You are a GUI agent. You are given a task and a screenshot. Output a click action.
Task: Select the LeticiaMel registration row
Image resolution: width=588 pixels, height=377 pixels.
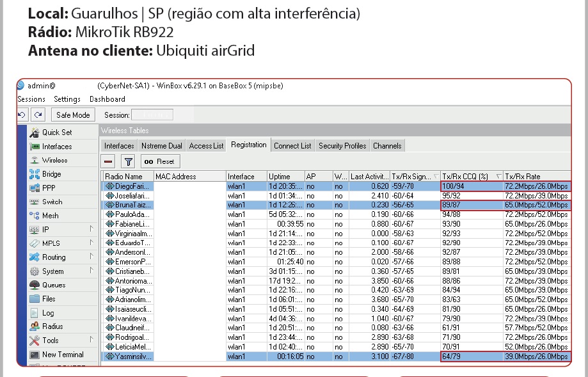pos(337,347)
